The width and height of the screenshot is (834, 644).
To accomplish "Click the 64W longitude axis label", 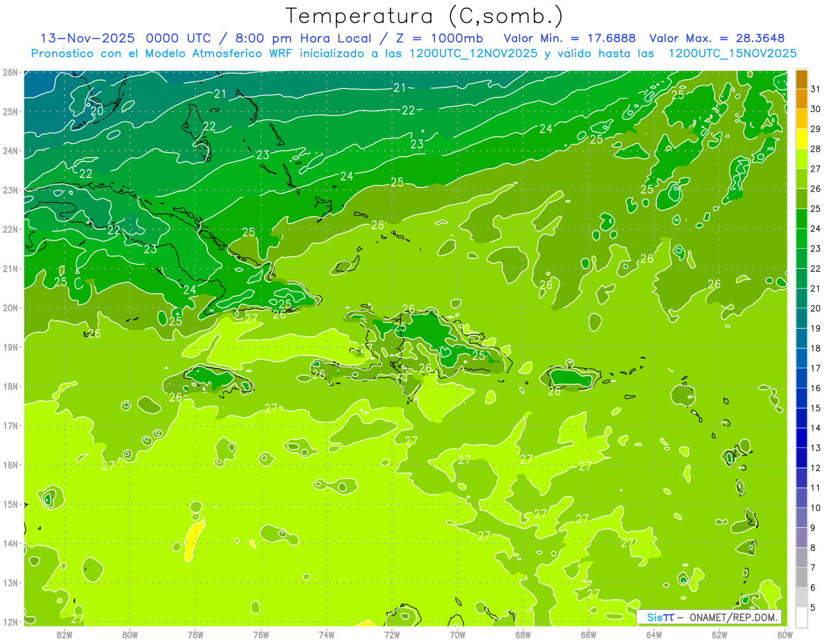I will [x=654, y=634].
